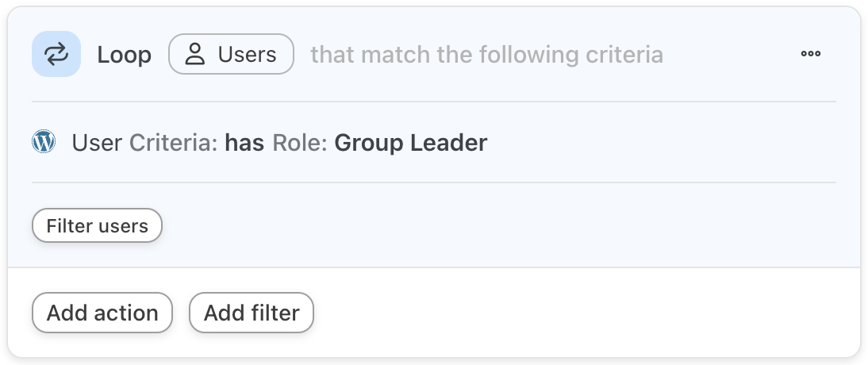Click the blue Loop arrows icon
Screen dimensions: 868x365
[56, 54]
